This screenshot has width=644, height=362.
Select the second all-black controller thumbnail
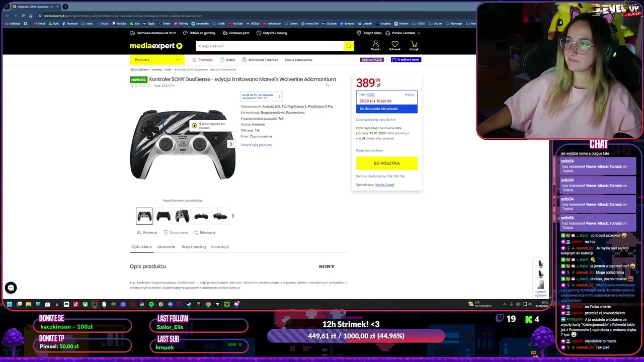pos(163,216)
